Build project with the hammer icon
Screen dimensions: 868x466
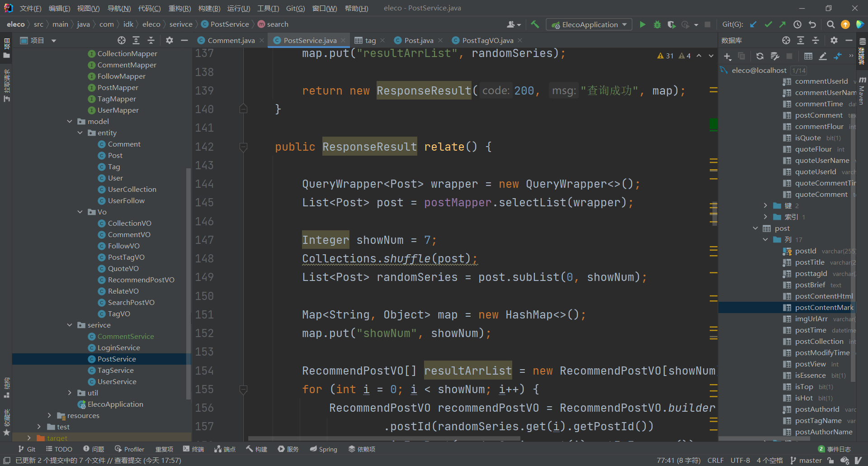click(x=535, y=24)
